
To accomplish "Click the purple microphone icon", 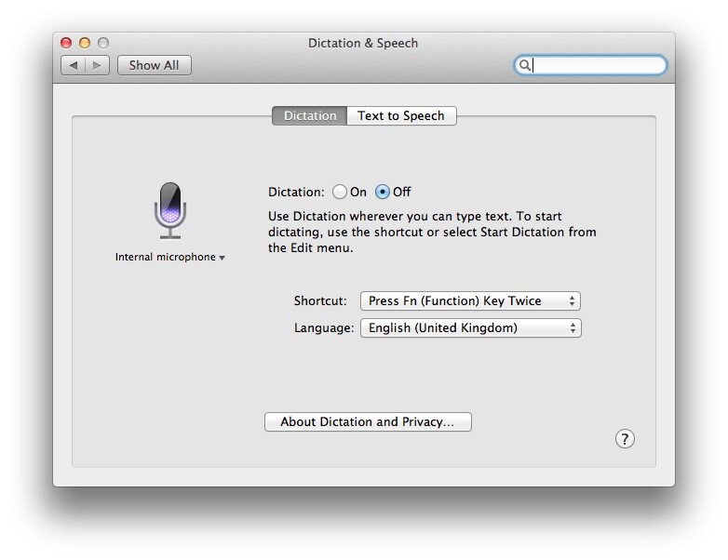I will (x=170, y=210).
